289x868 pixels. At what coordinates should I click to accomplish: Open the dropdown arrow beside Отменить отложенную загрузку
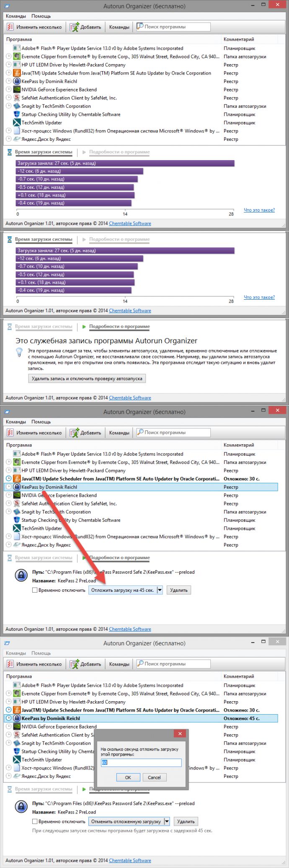click(167, 821)
